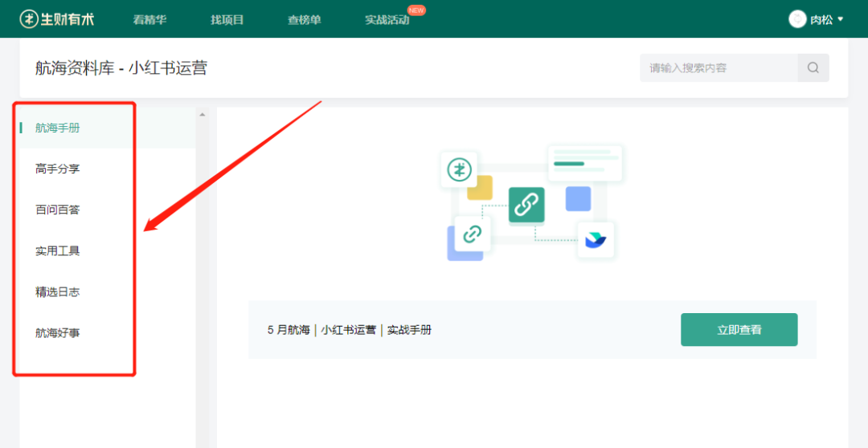868x448 pixels.
Task: Click the 生财有术 logo
Action: point(56,19)
